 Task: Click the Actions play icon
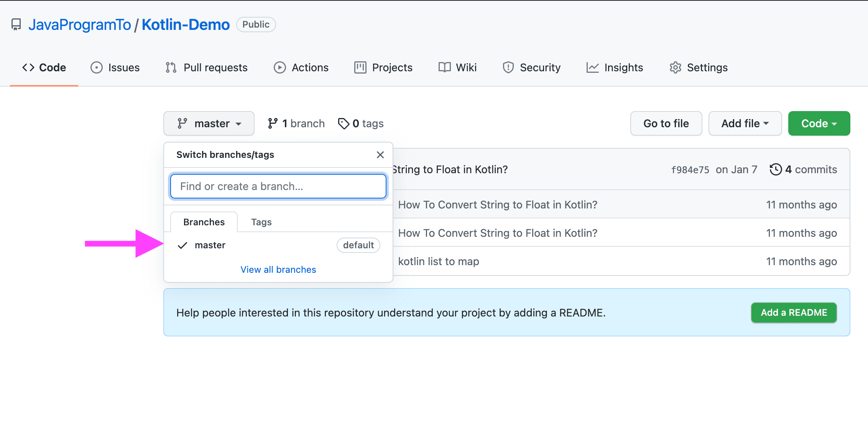[x=279, y=67]
